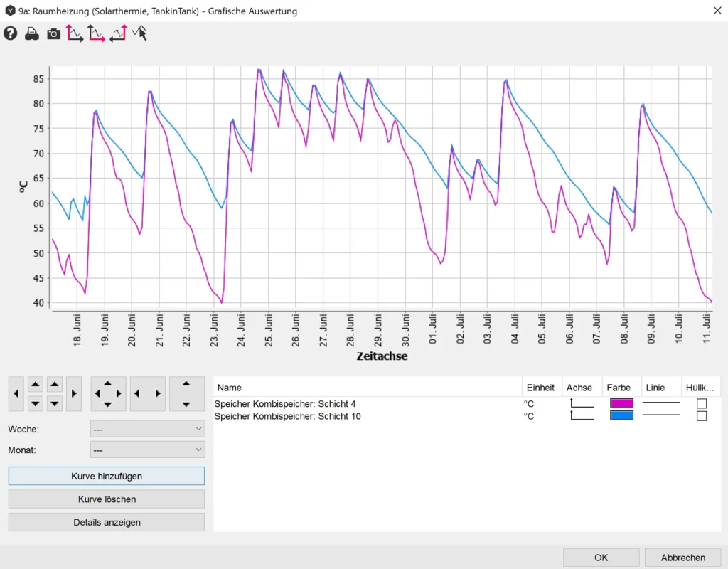Click the tall right-arrow button of the first arrow group
Image resolution: width=728 pixels, height=569 pixels.
(74, 394)
